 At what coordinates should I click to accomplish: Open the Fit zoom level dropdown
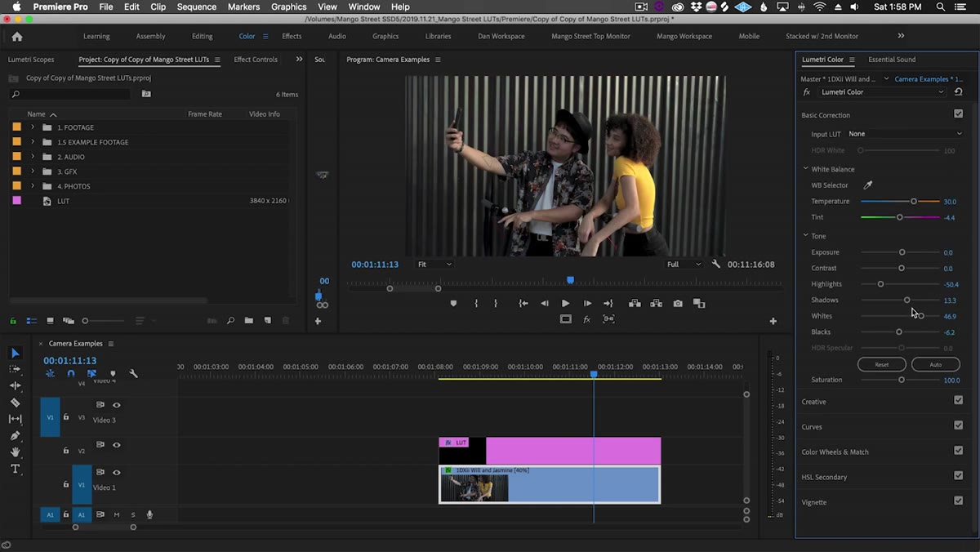click(434, 265)
